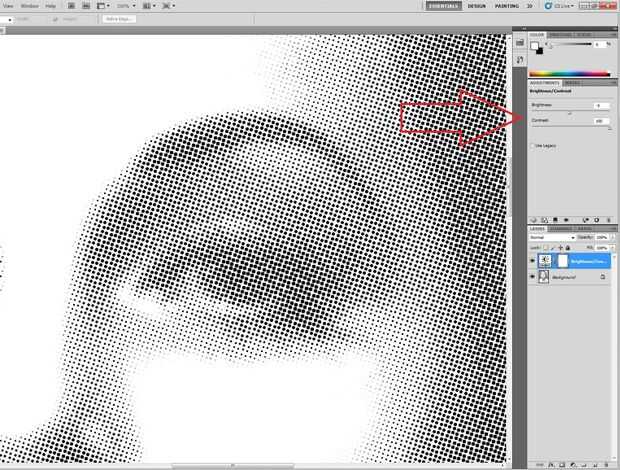The height and width of the screenshot is (470, 620).
Task: Enable the Use Legacy checkbox
Action: pos(532,146)
